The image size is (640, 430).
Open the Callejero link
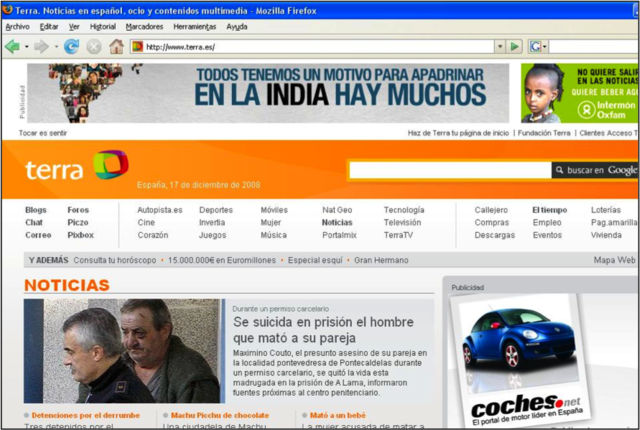(491, 210)
